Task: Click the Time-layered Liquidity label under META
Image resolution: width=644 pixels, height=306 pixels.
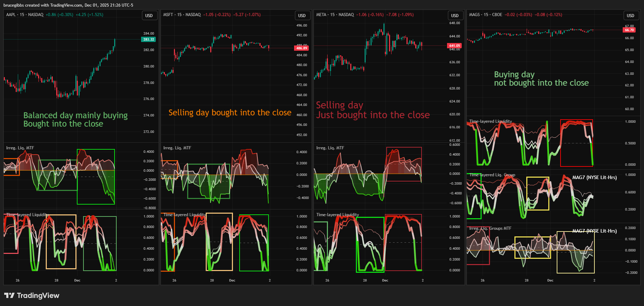Action: coord(337,215)
